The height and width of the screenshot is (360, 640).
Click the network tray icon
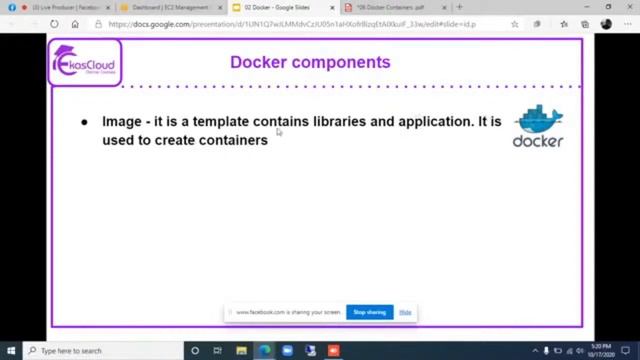coord(569,351)
